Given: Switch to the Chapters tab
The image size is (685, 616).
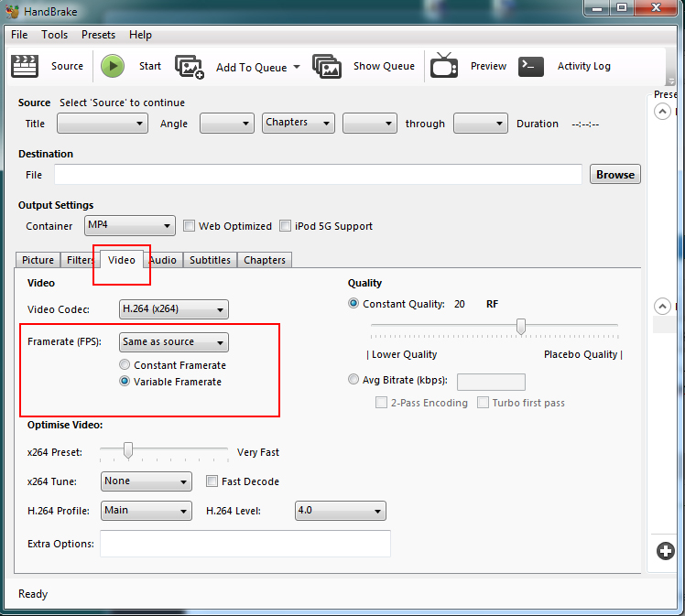Looking at the screenshot, I should pyautogui.click(x=265, y=260).
